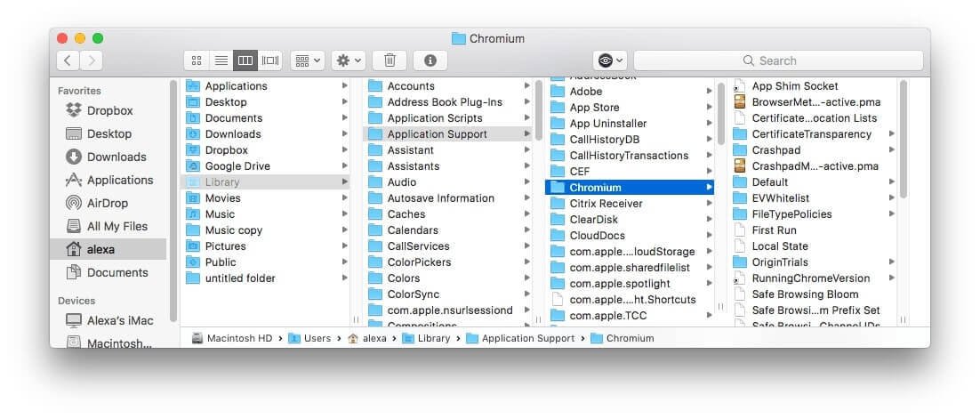Select the First Run file

click(x=815, y=230)
